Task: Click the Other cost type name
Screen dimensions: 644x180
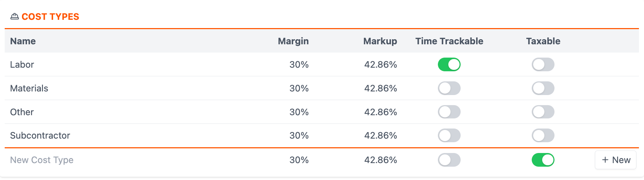Action: click(x=22, y=112)
